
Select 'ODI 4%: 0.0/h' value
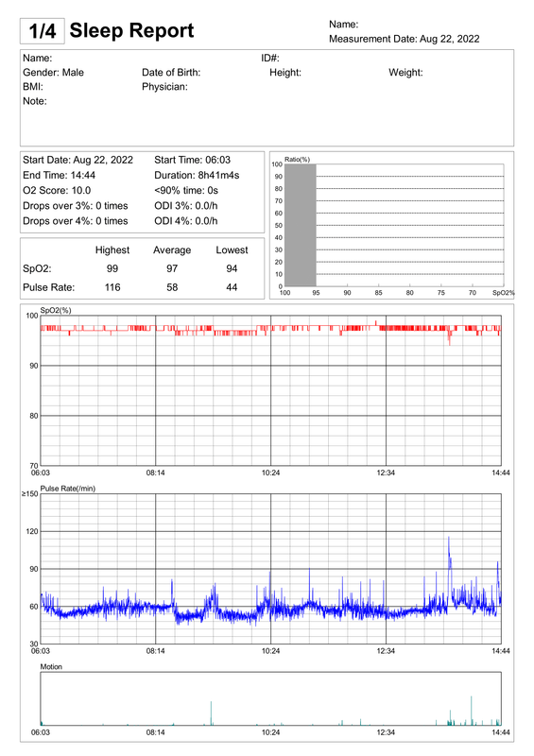click(x=185, y=221)
